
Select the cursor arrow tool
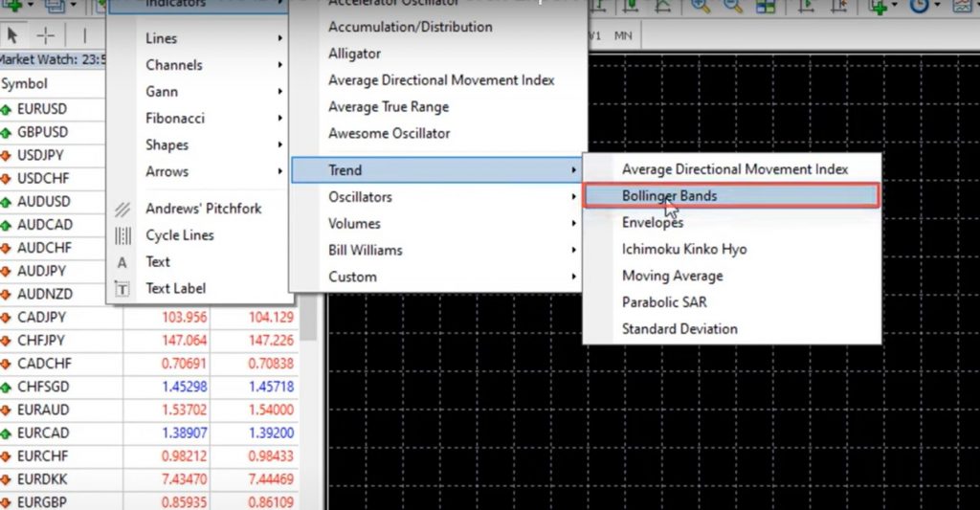(x=13, y=35)
